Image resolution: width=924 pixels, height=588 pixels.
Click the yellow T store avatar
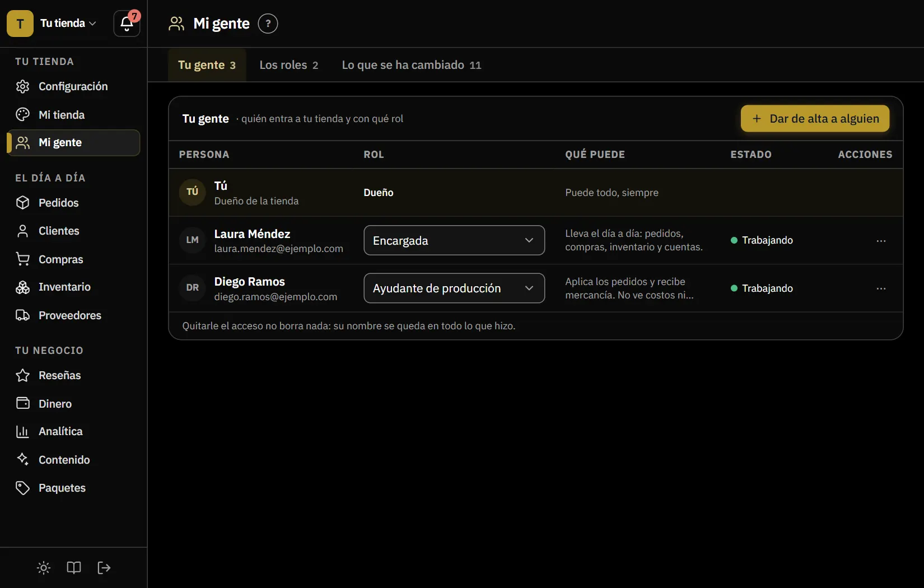[x=20, y=24]
